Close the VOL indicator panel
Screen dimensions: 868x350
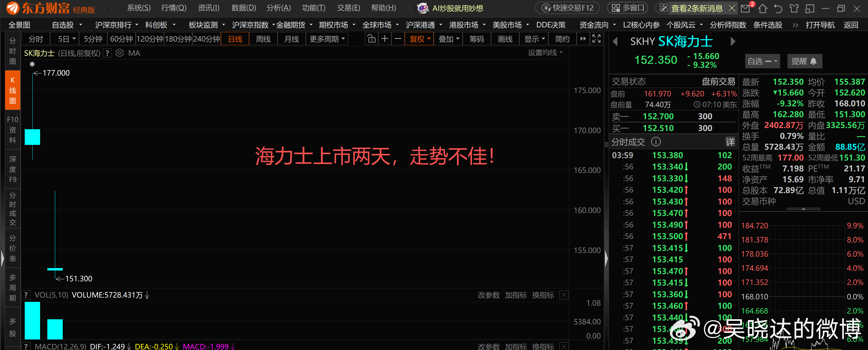tap(564, 295)
